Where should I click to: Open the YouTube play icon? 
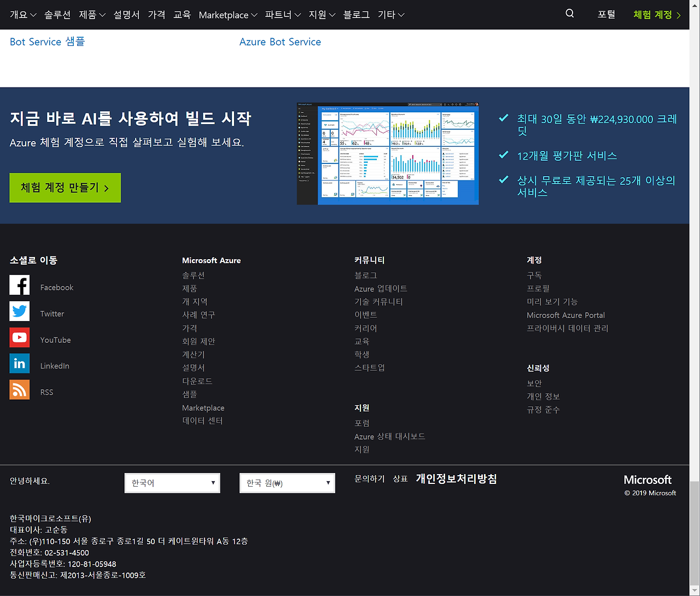(x=20, y=337)
